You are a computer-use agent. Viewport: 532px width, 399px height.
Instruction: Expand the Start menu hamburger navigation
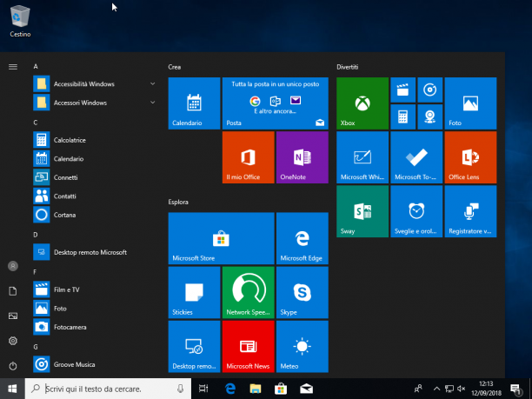(x=13, y=67)
